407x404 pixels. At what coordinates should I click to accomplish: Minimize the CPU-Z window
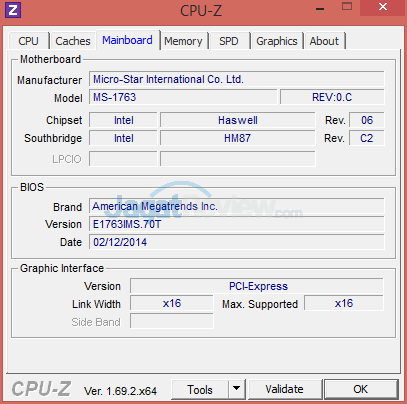tap(320, 9)
